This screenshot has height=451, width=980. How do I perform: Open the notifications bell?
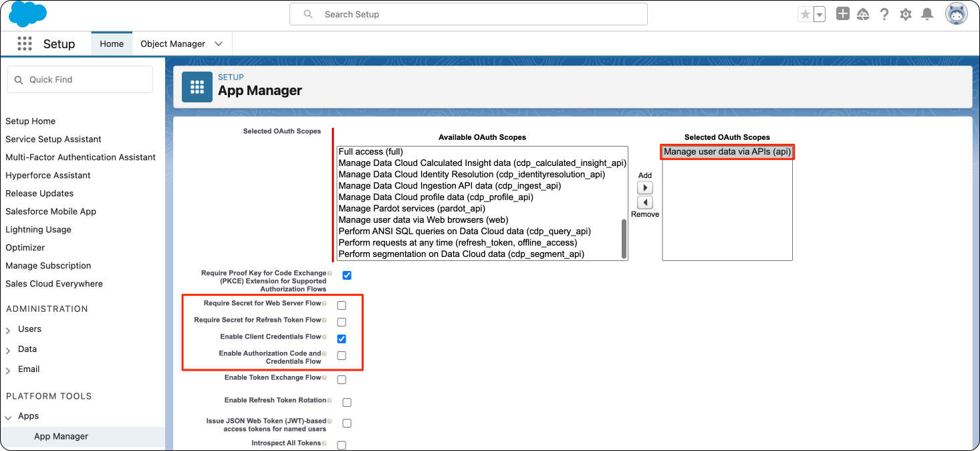(x=927, y=13)
